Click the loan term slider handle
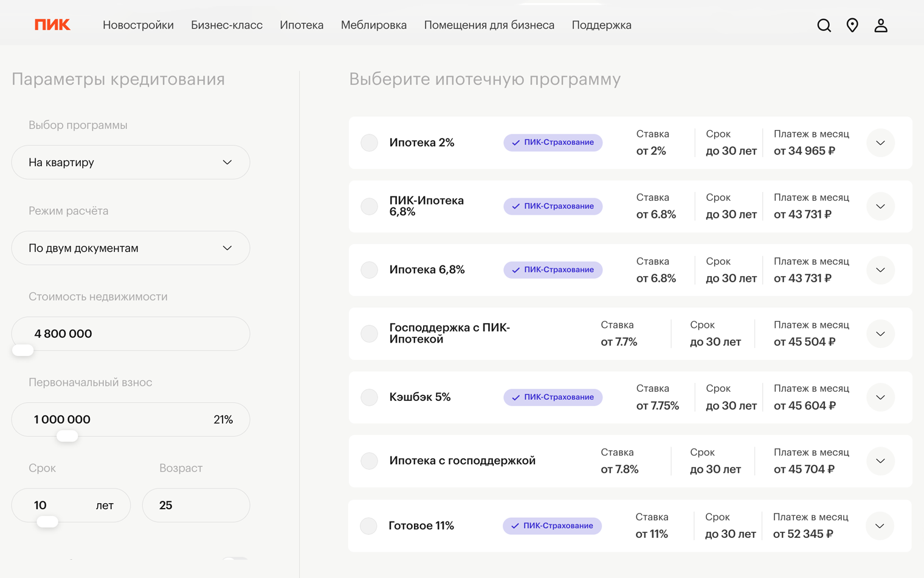Viewport: 924px width, 578px height. tap(47, 522)
